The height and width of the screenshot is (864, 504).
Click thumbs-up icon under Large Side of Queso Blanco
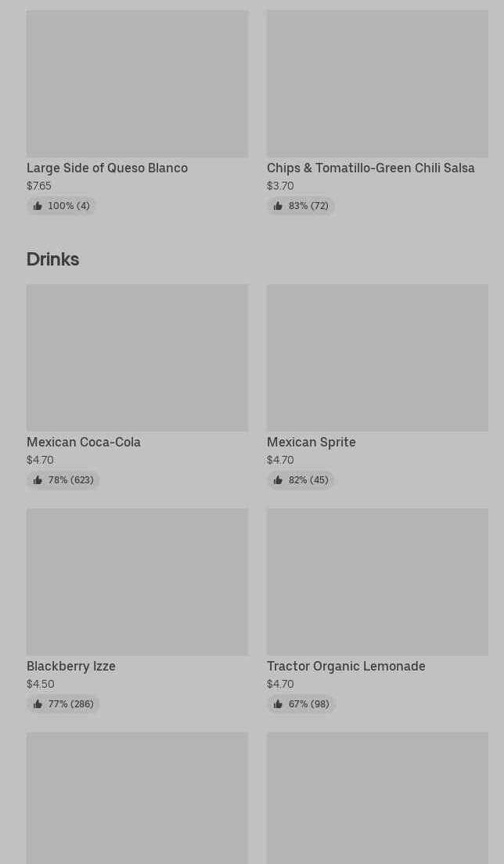point(38,206)
